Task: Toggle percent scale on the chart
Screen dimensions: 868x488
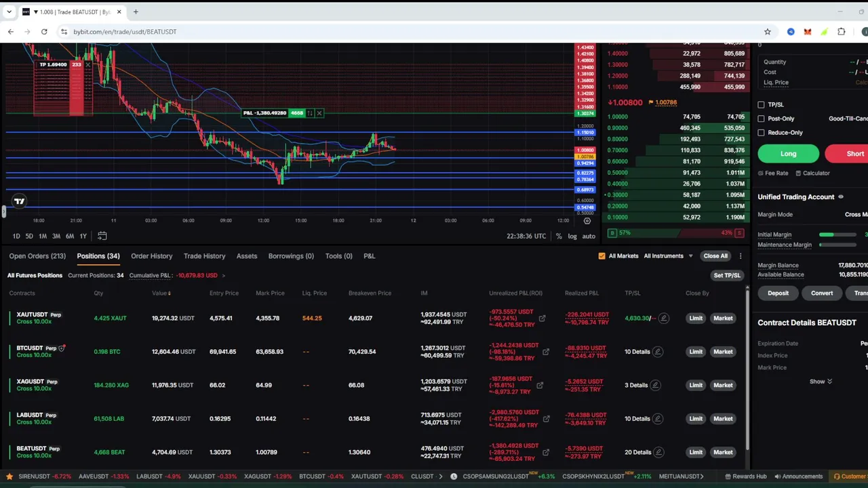Action: point(559,236)
